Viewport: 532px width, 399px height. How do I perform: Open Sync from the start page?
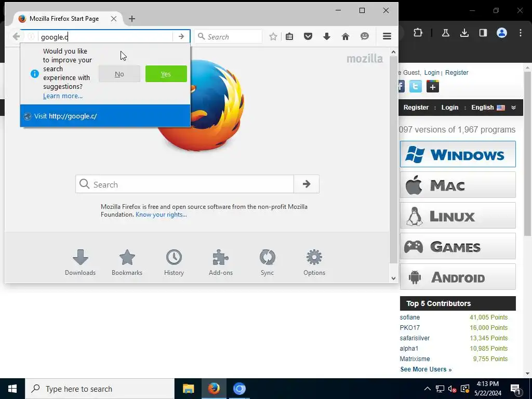coord(268,262)
